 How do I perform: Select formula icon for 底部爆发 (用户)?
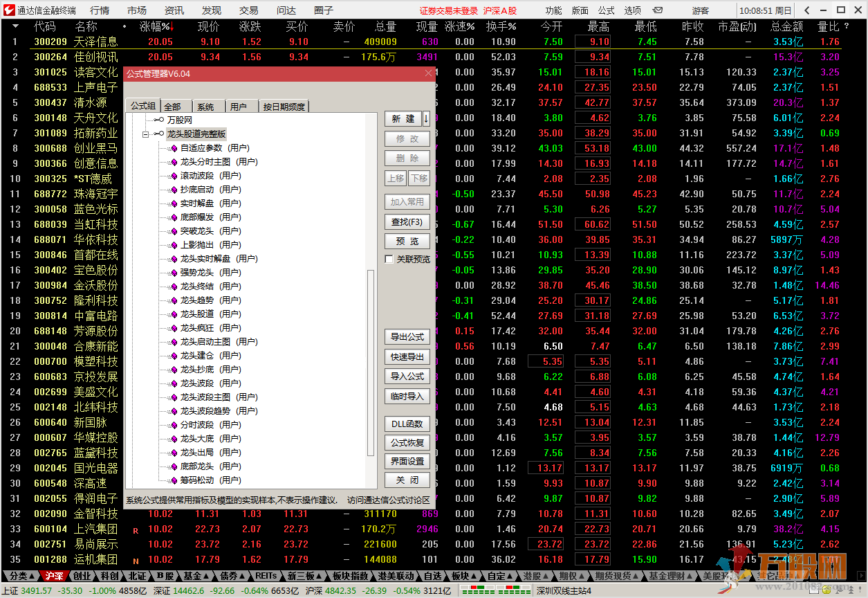coord(174,217)
